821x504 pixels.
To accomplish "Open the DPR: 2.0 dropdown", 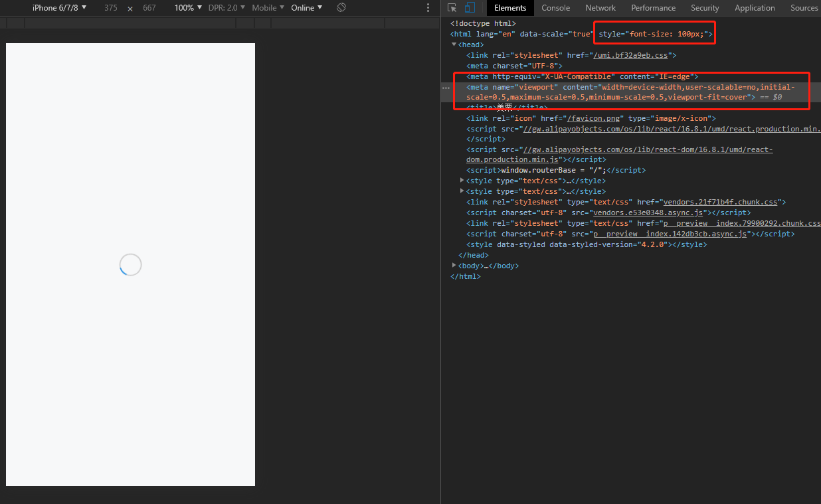I will coord(227,8).
